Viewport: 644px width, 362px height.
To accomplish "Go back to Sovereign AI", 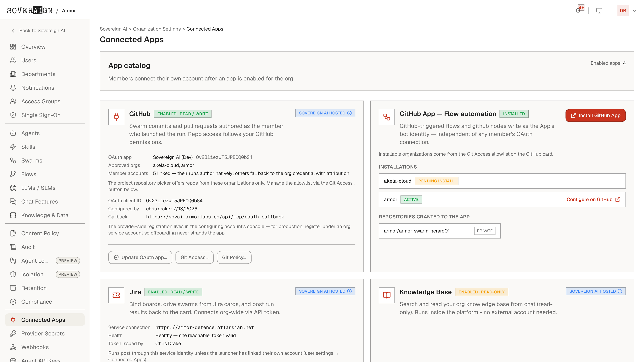I will coord(38,31).
